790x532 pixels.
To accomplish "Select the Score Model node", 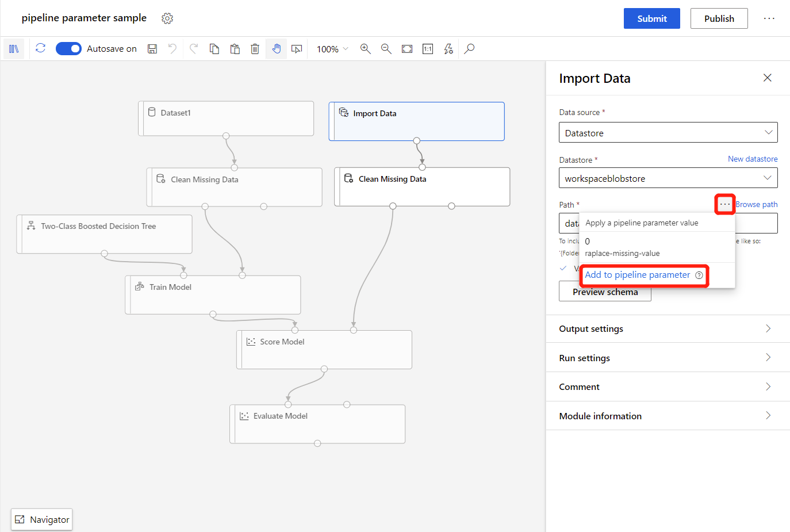I will (324, 349).
